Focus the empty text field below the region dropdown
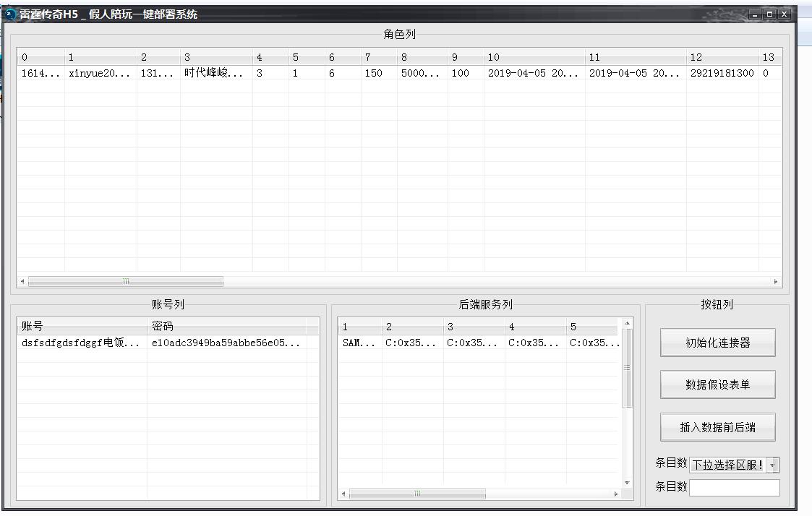Image resolution: width=812 pixels, height=516 pixels. (x=734, y=488)
